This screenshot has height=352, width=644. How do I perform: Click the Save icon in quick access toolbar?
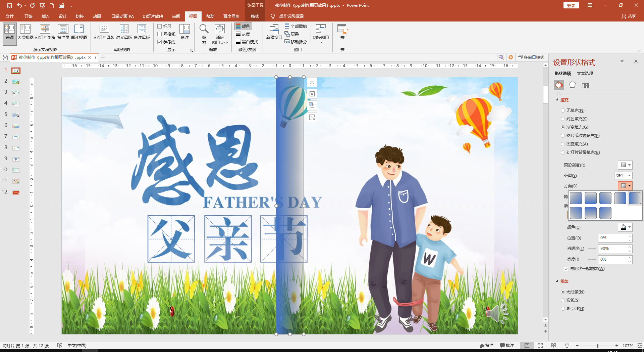9,5
